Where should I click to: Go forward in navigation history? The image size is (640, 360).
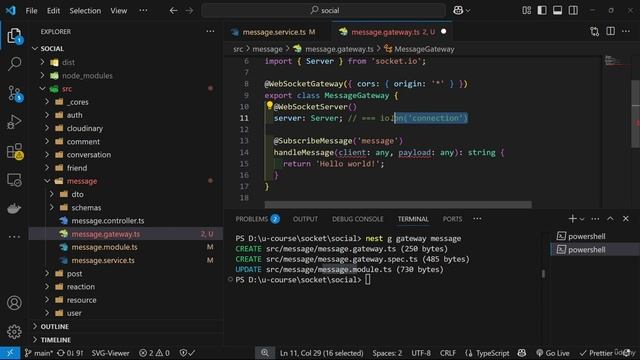pyautogui.click(x=189, y=11)
